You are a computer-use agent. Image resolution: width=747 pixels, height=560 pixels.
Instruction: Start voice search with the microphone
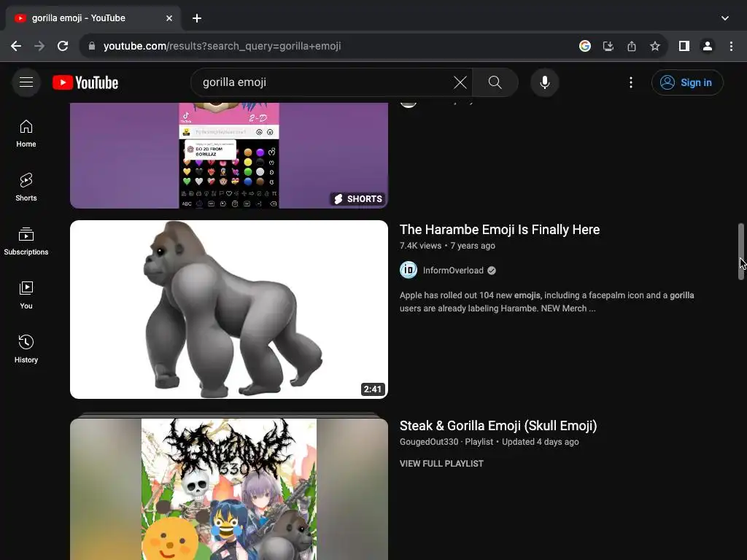544,82
